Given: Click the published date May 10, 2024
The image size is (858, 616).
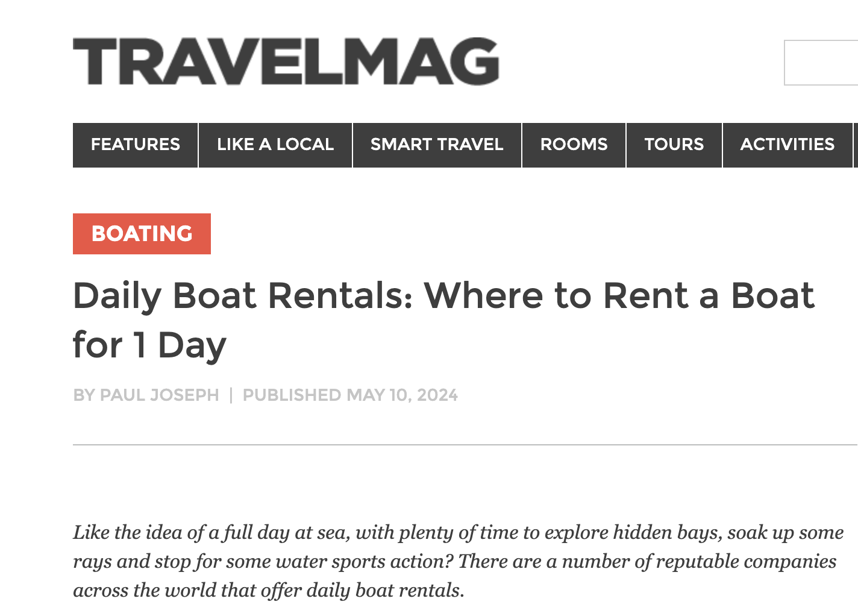Looking at the screenshot, I should [x=402, y=395].
